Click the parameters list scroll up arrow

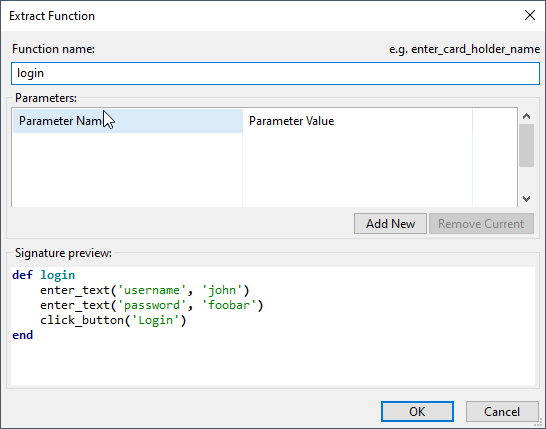pos(526,116)
